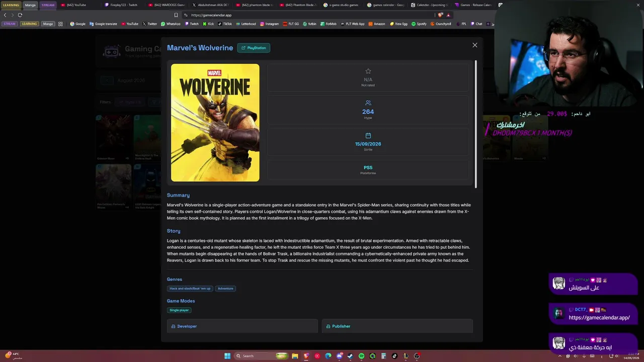Open File Explorer from the taskbar

click(295, 356)
